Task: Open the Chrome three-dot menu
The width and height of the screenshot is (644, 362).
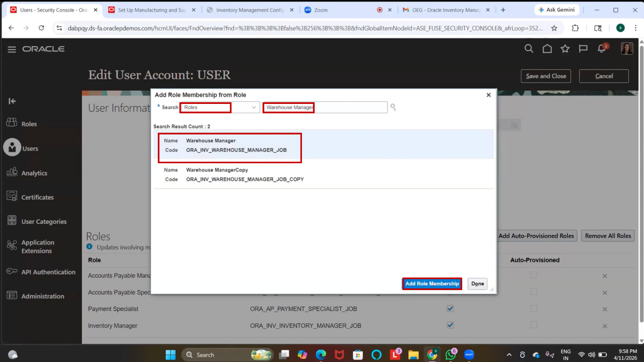Action: coord(635,28)
